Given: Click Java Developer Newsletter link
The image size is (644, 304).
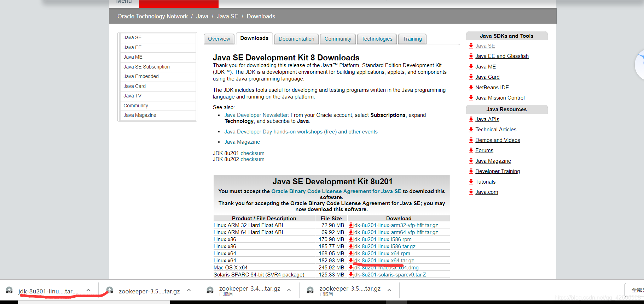Looking at the screenshot, I should (x=256, y=115).
